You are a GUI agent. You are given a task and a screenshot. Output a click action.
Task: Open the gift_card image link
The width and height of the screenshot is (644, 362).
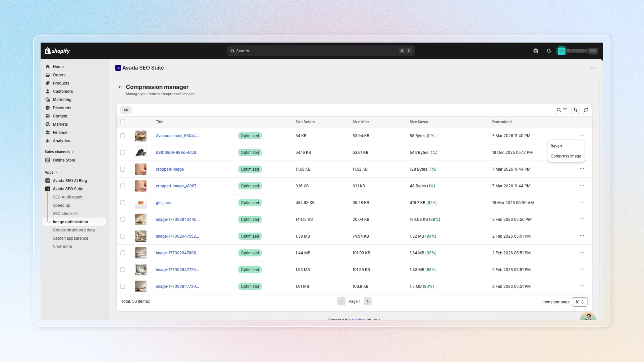[163, 203]
